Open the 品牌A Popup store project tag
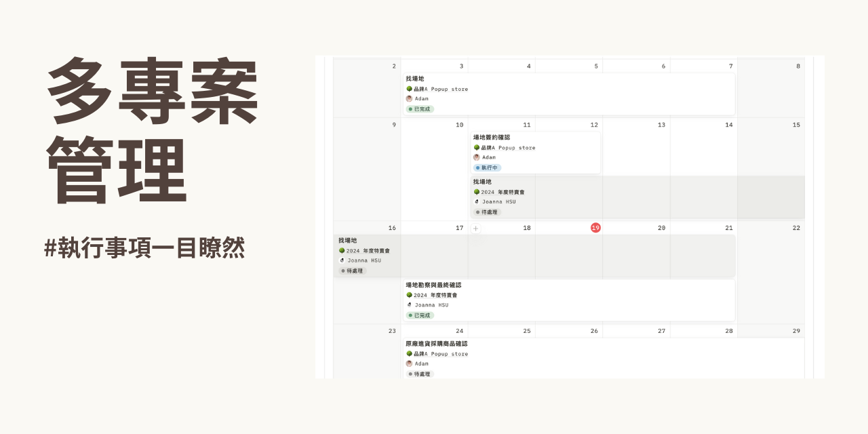 click(x=439, y=89)
